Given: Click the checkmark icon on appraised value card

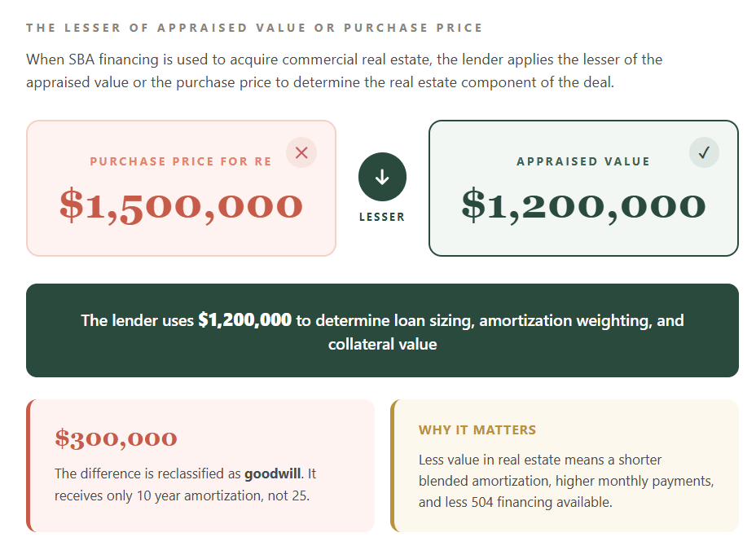Looking at the screenshot, I should (704, 152).
